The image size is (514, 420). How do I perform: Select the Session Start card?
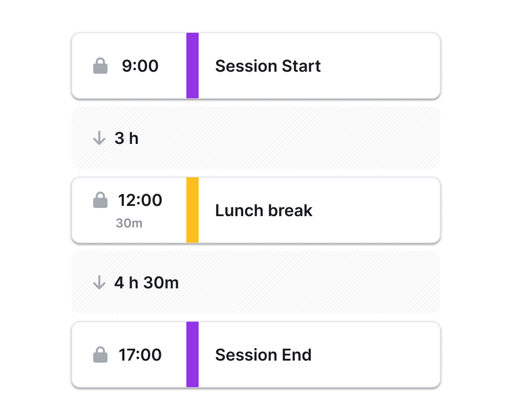point(379,66)
